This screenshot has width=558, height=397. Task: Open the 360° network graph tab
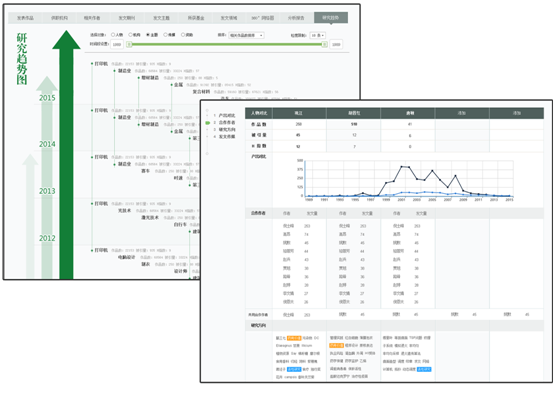(263, 18)
